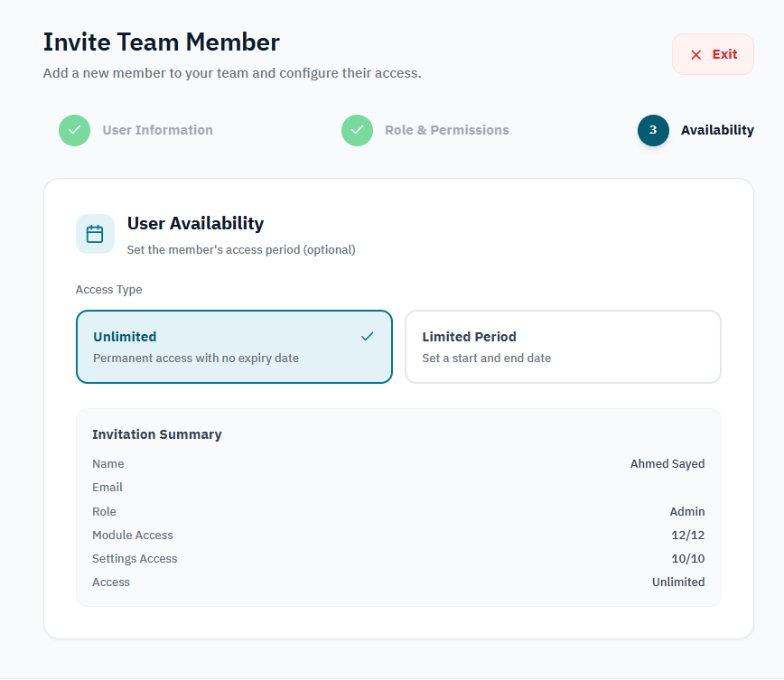
Task: Click the name value Ahmed Sayed
Action: pos(667,464)
